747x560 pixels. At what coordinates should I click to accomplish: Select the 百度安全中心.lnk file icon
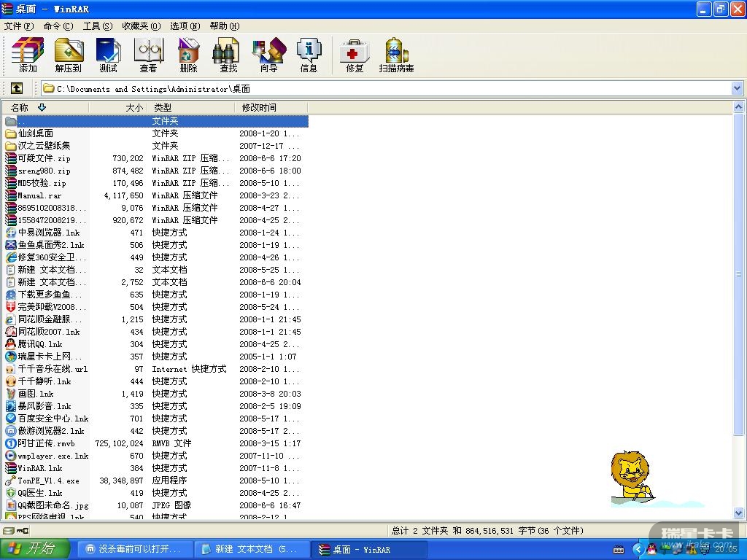(10, 418)
